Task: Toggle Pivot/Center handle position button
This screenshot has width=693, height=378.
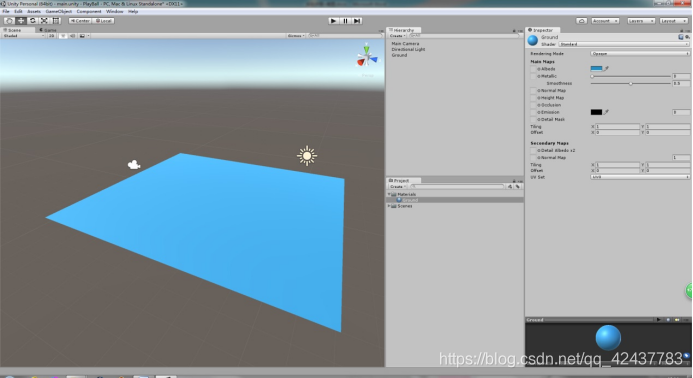Action: click(80, 21)
